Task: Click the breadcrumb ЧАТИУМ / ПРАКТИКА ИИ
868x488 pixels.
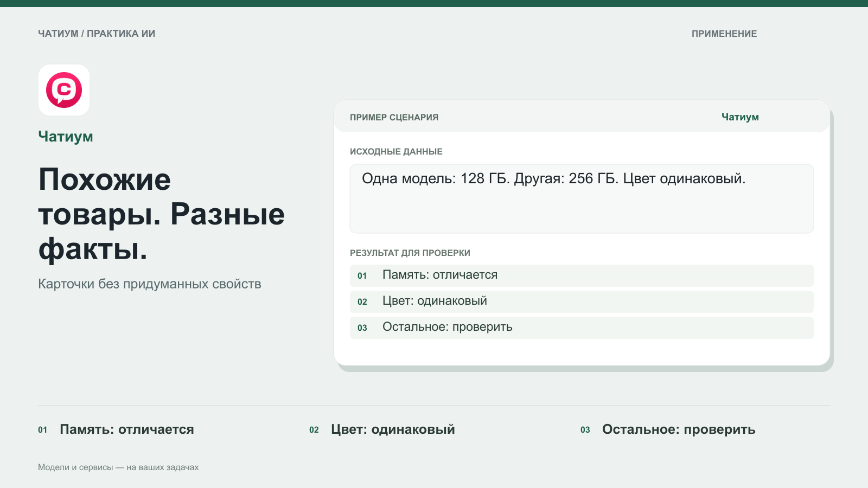Action: tap(97, 34)
